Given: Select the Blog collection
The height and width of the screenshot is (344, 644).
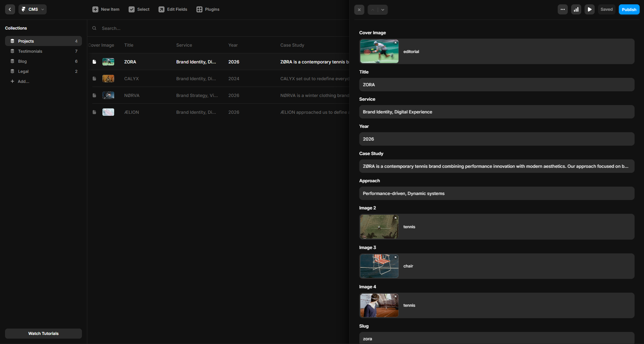Looking at the screenshot, I should [22, 61].
